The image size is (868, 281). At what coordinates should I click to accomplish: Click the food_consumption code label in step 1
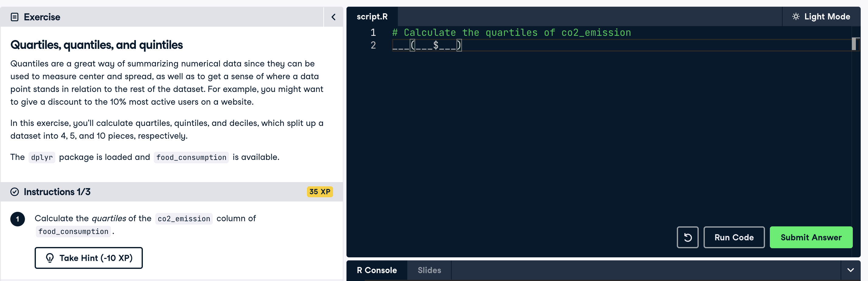(74, 232)
